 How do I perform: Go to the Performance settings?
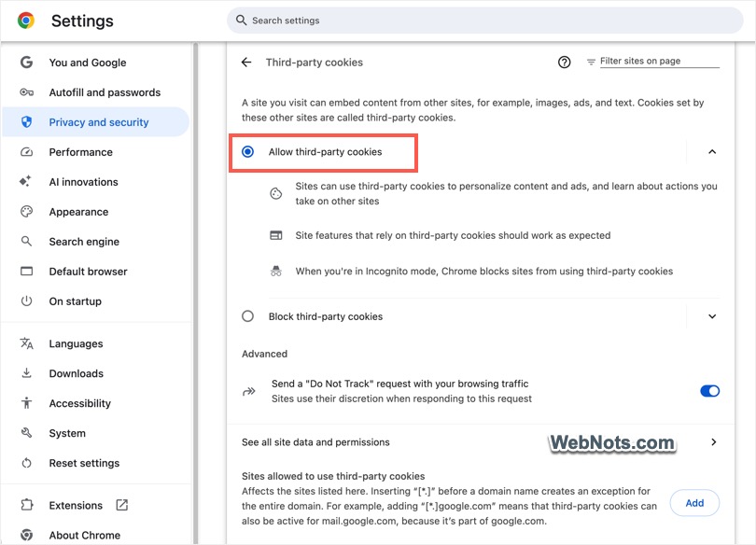click(x=95, y=152)
